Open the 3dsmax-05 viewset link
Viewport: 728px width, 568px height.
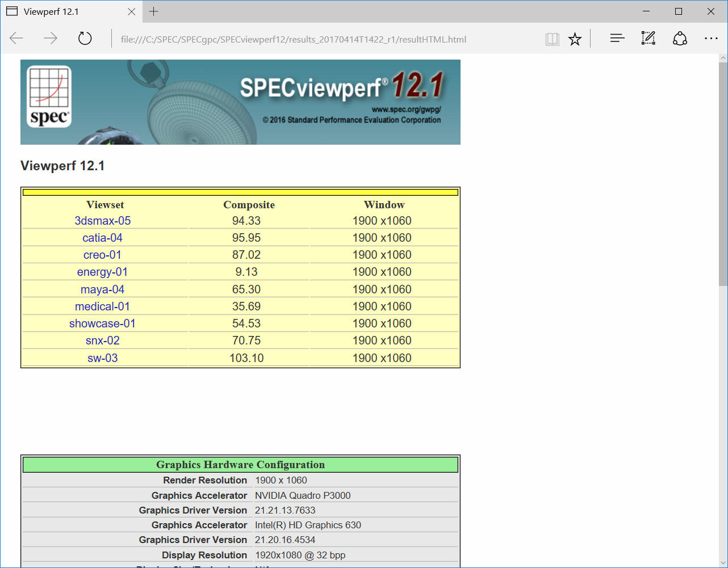click(x=103, y=221)
